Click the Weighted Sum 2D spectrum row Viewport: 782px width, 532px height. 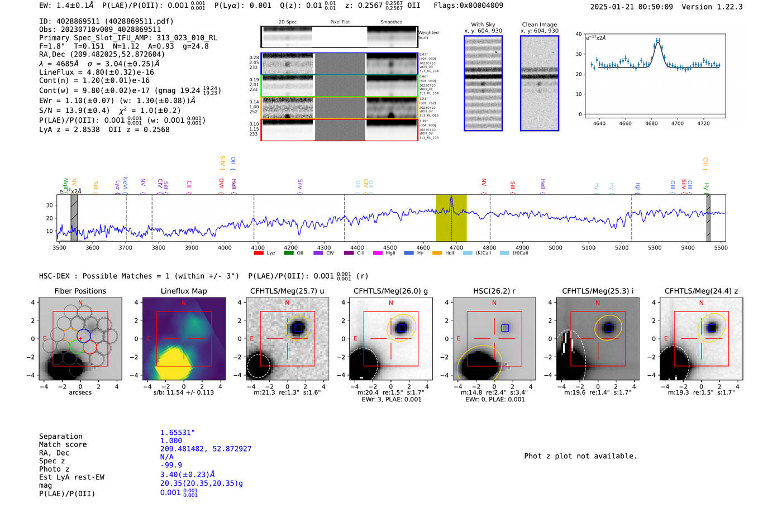[339, 37]
